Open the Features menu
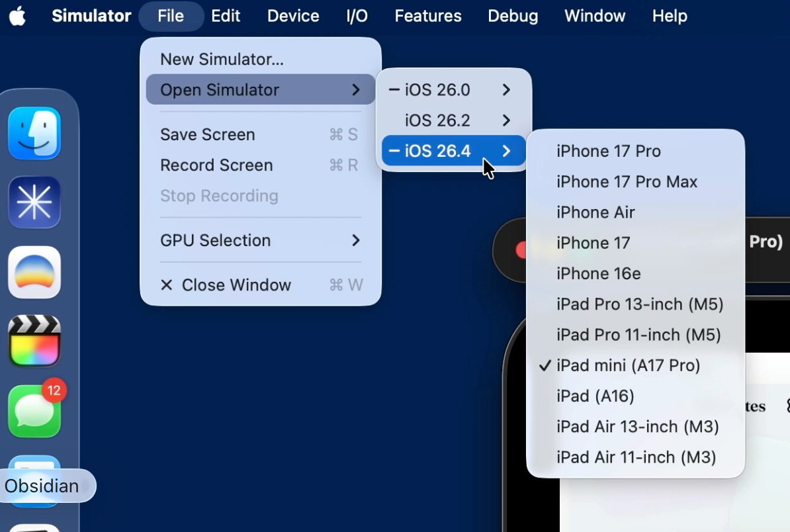This screenshot has width=790, height=532. (x=427, y=16)
